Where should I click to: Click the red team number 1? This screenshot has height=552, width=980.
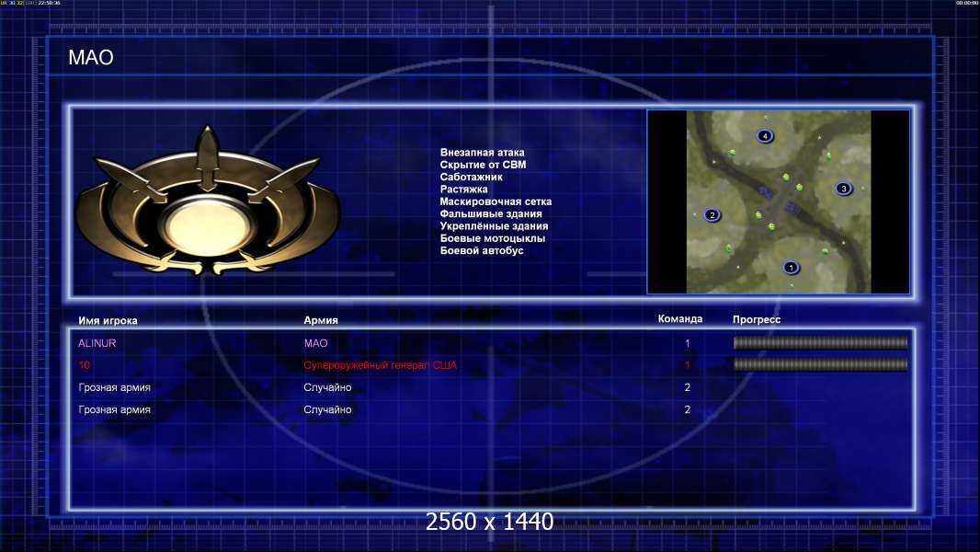(688, 365)
